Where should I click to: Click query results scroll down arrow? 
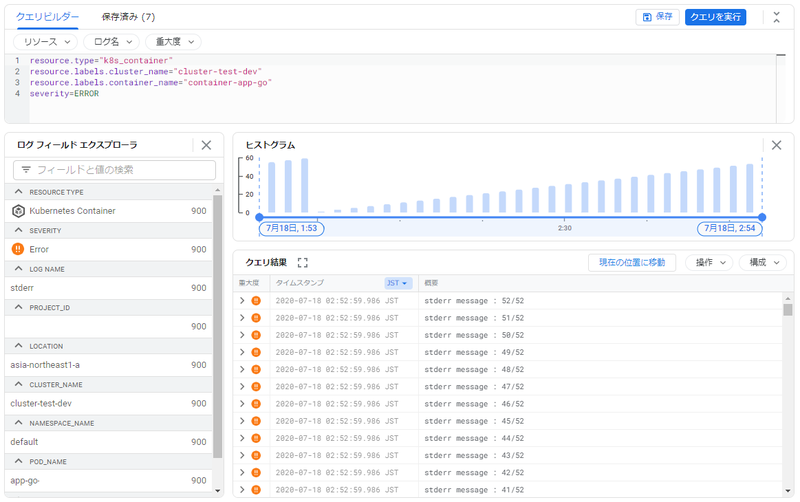(x=788, y=491)
